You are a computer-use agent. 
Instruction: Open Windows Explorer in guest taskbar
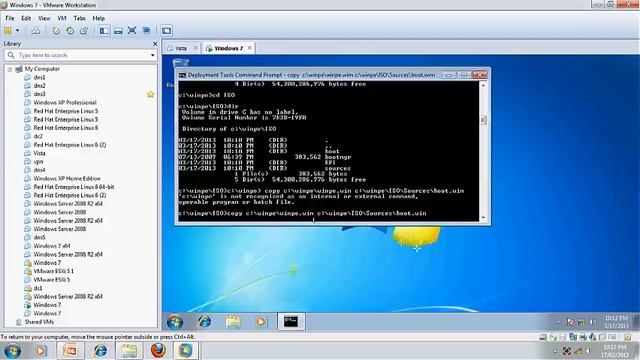coord(233,322)
